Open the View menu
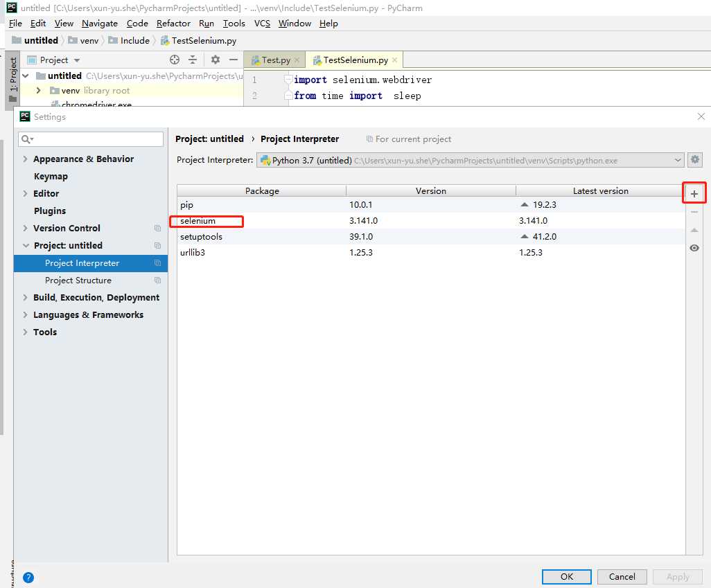This screenshot has width=711, height=588. (64, 23)
